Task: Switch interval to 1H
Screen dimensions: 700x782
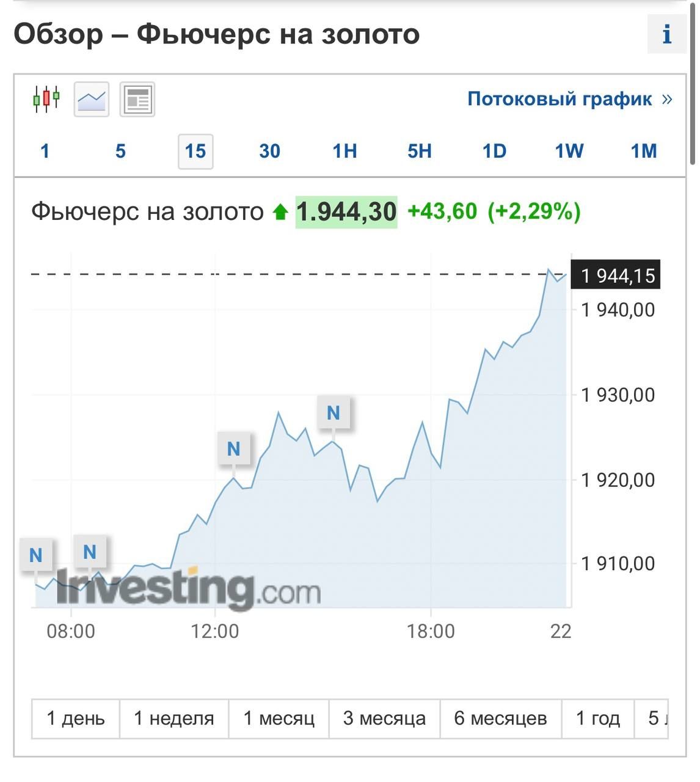Action: (x=345, y=151)
